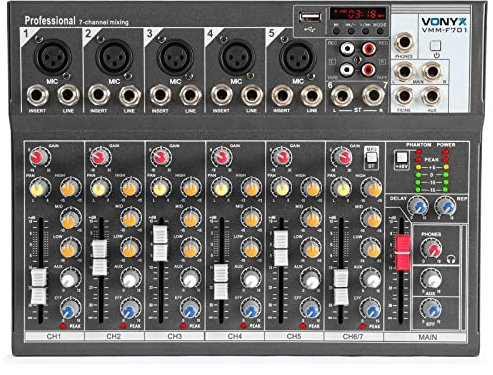Click the VONYX logo
Image resolution: width=493 pixels, height=375 pixels.
[444, 21]
